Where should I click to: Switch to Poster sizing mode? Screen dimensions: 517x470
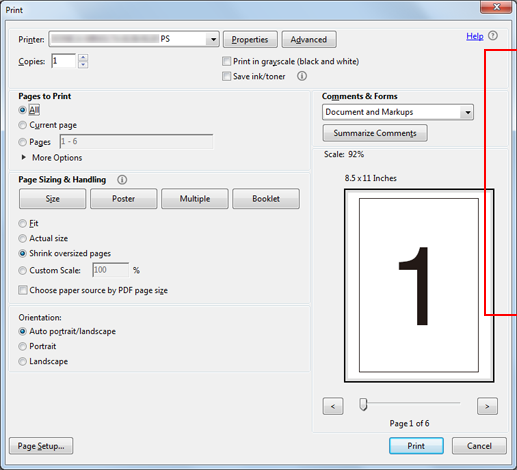click(x=124, y=199)
